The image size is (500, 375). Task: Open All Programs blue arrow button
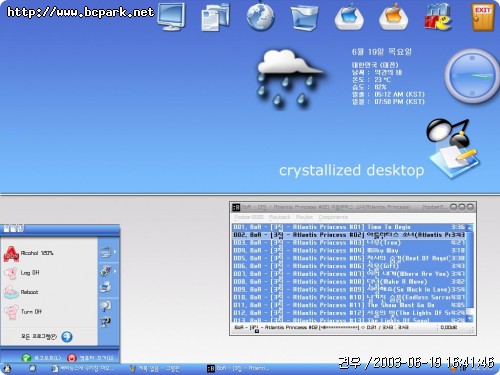coord(67,337)
